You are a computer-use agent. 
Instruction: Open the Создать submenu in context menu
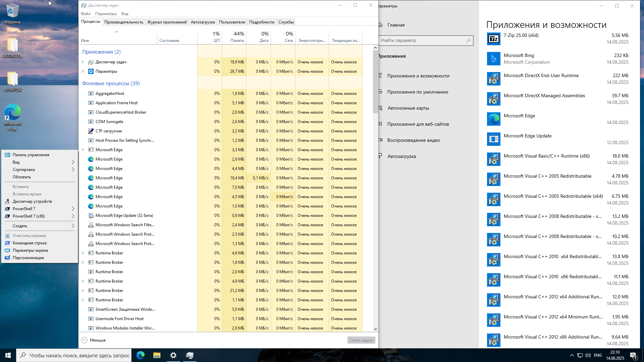point(40,226)
